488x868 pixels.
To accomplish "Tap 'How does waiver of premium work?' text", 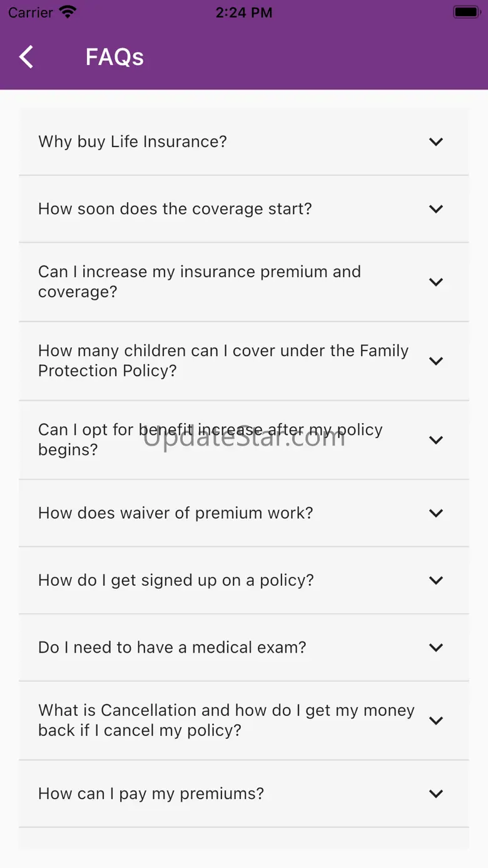I will point(176,513).
